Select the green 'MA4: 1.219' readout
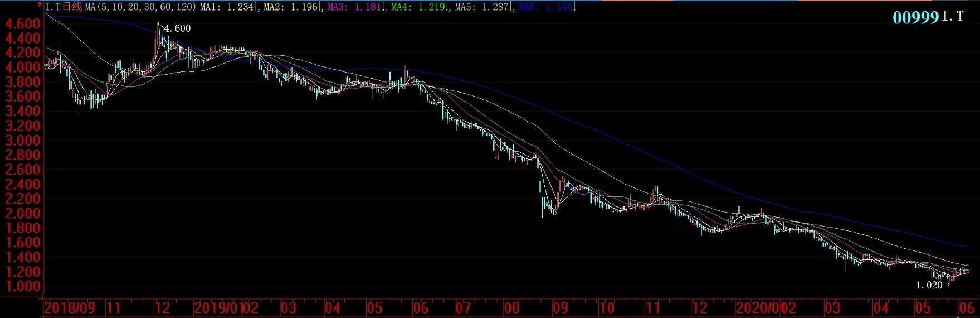This screenshot has height=318, width=980. [418, 7]
